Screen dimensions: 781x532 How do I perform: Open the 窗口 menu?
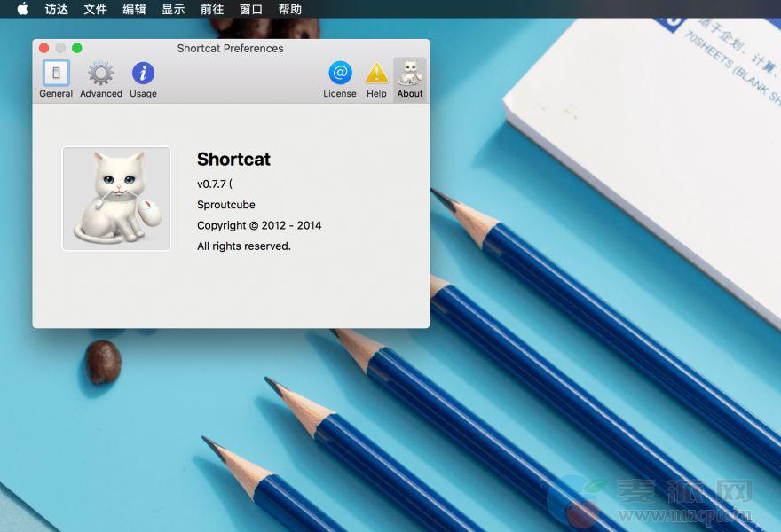click(x=251, y=9)
